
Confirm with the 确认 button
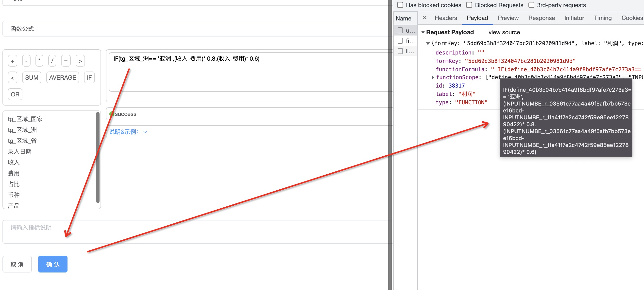pyautogui.click(x=53, y=264)
